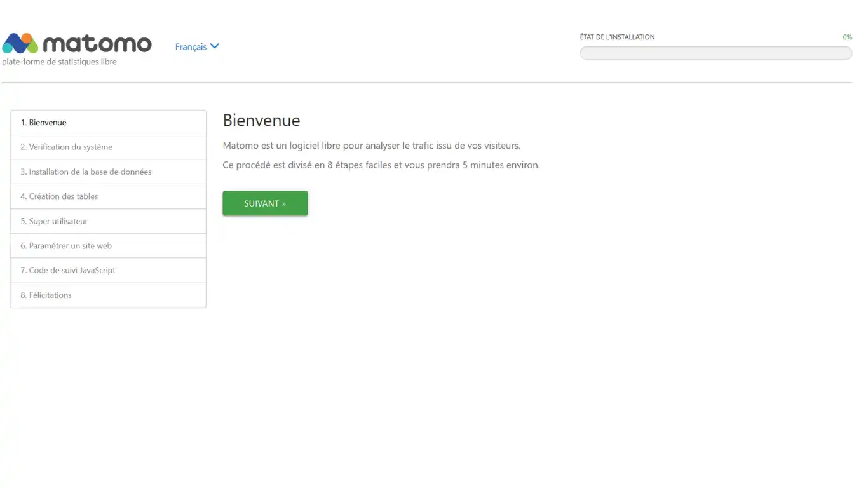Click the chevron arrow beside Français
Image resolution: width=868 pixels, height=488 pixels.
click(x=215, y=46)
